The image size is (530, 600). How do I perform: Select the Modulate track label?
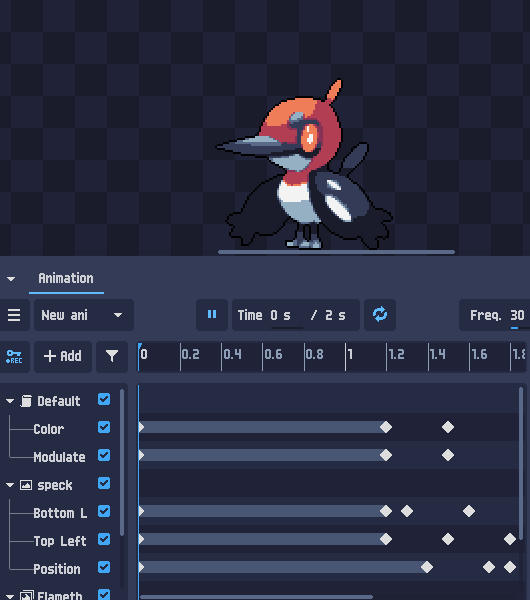tap(59, 457)
